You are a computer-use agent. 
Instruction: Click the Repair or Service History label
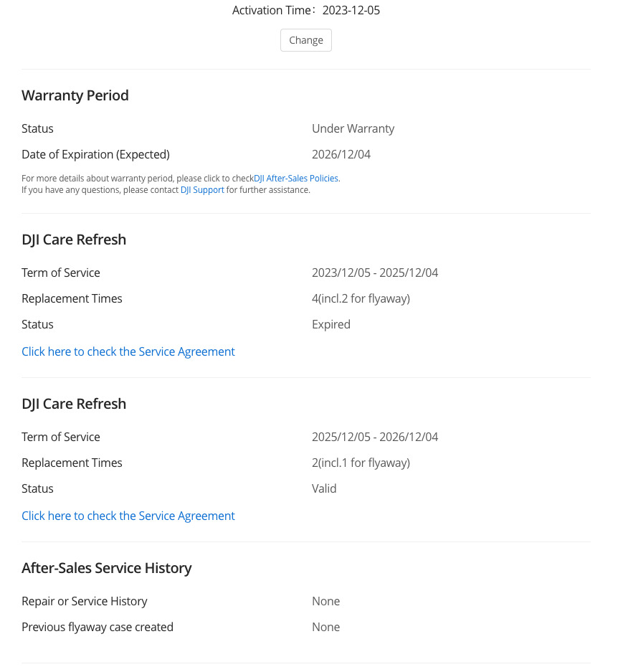[85, 601]
